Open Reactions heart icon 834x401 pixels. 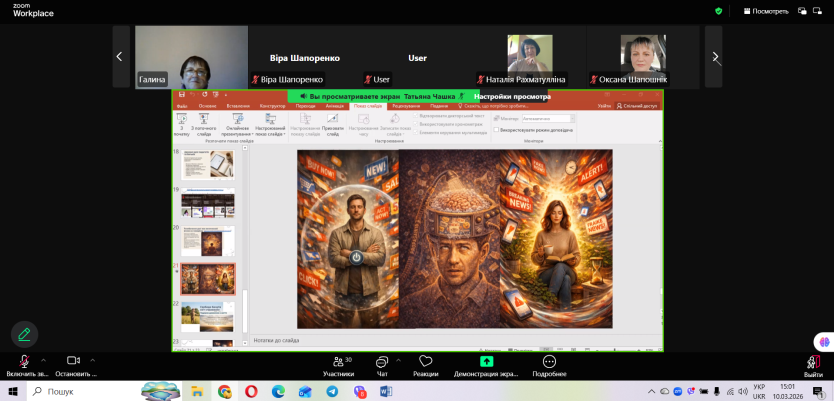pos(425,361)
